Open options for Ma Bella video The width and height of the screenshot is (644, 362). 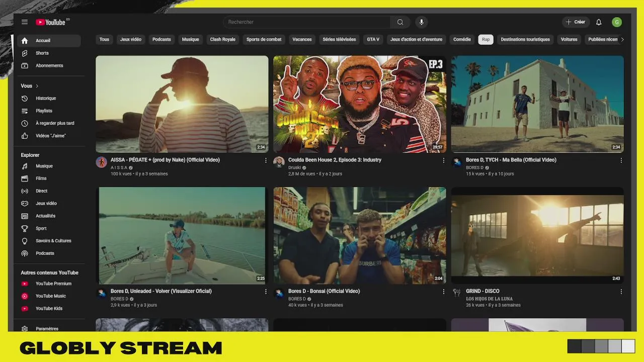click(621, 160)
